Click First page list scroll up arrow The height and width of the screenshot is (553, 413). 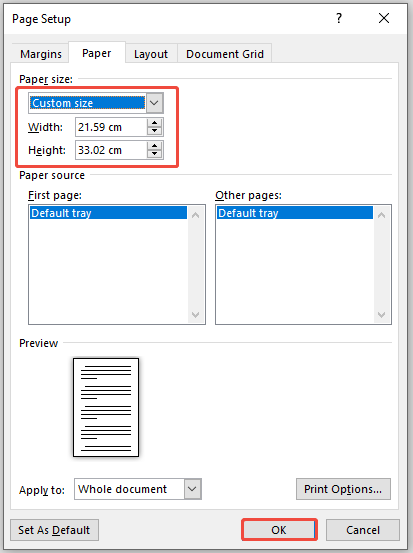(196, 215)
